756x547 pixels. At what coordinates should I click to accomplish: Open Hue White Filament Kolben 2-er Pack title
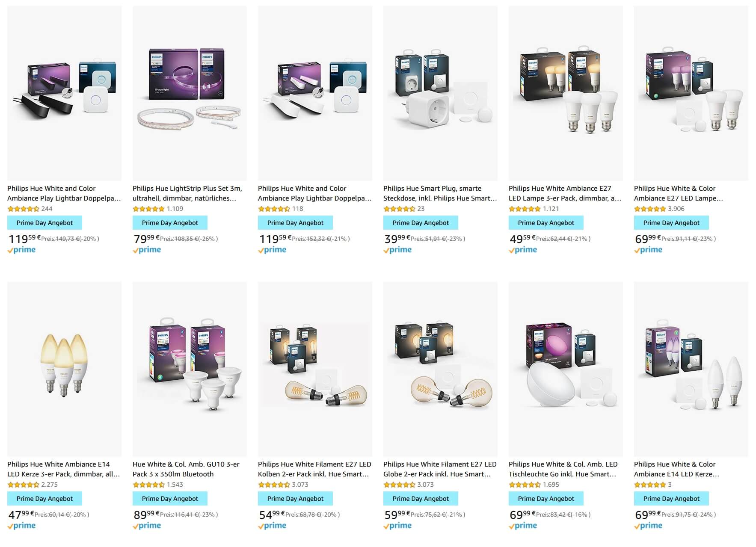(x=314, y=469)
